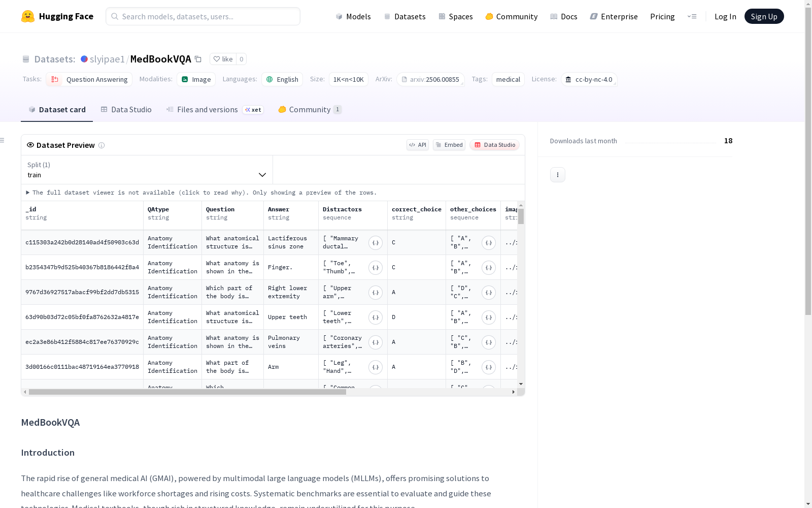Click the Log In link
This screenshot has width=812, height=508.
coord(725,16)
